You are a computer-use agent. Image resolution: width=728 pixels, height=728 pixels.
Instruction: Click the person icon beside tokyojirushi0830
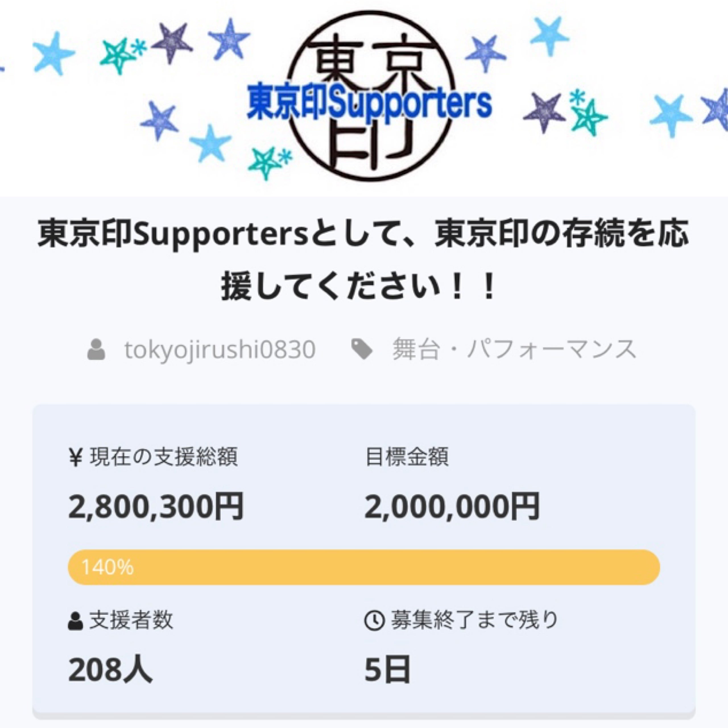[x=96, y=350]
